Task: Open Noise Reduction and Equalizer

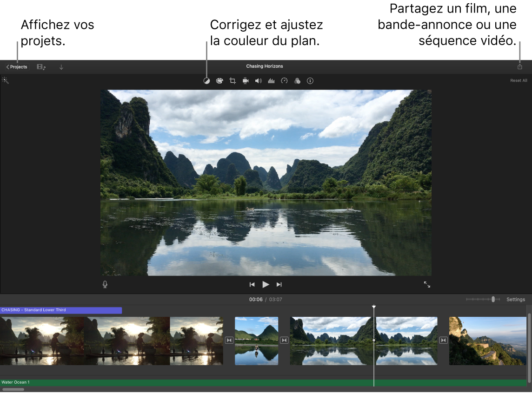Action: click(x=271, y=81)
